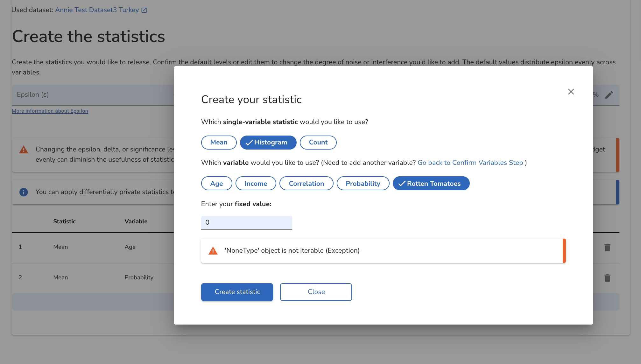Delete the Mean Age statistic
This screenshot has height=364, width=641.
point(607,247)
